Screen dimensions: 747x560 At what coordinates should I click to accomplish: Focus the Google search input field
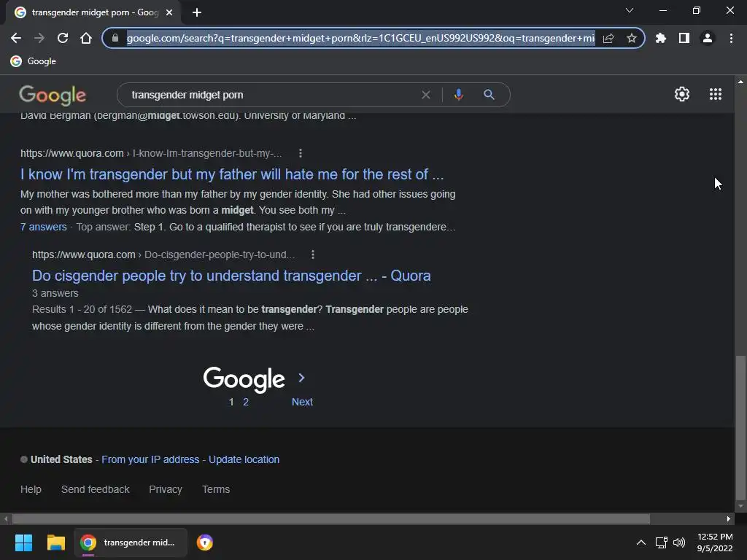271,95
